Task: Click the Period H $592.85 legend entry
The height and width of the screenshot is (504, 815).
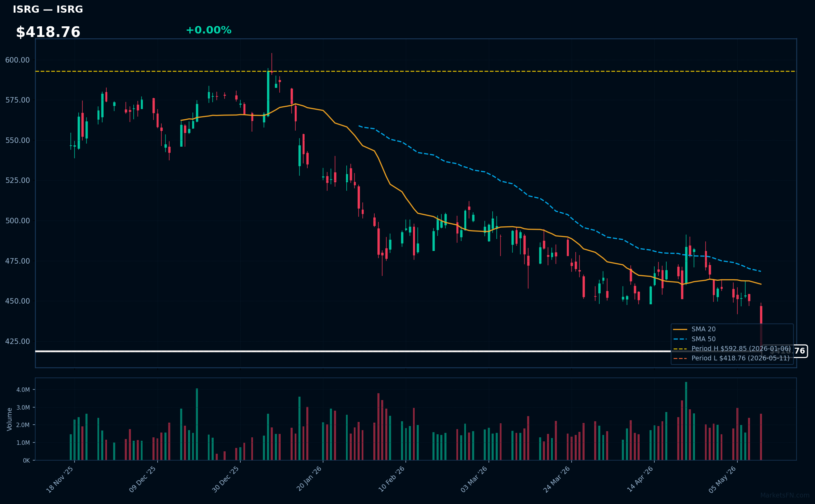Action: click(732, 348)
